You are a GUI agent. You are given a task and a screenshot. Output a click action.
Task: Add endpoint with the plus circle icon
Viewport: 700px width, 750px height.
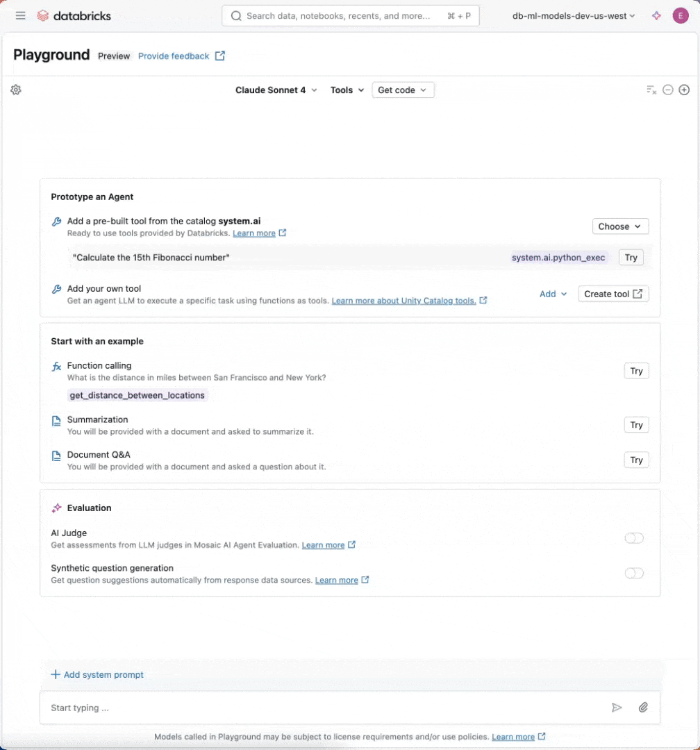(684, 90)
